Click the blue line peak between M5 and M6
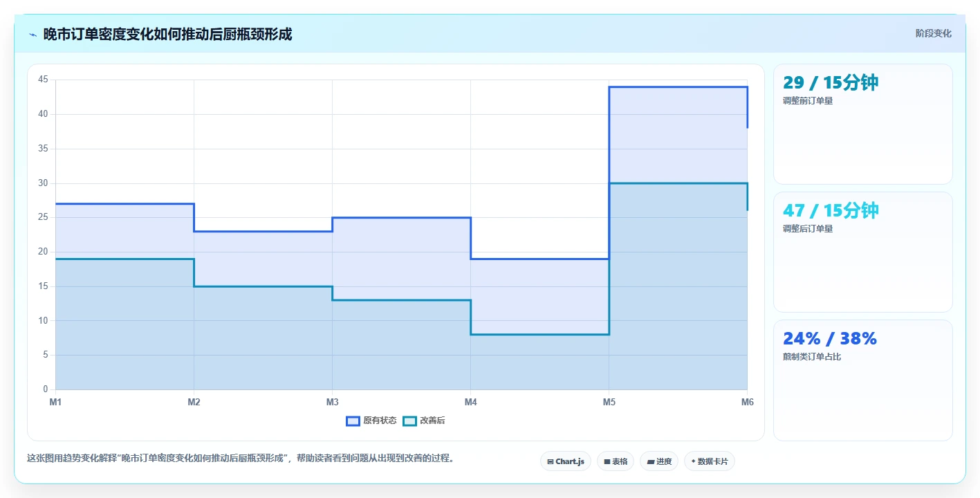This screenshot has width=980, height=498. [x=678, y=87]
